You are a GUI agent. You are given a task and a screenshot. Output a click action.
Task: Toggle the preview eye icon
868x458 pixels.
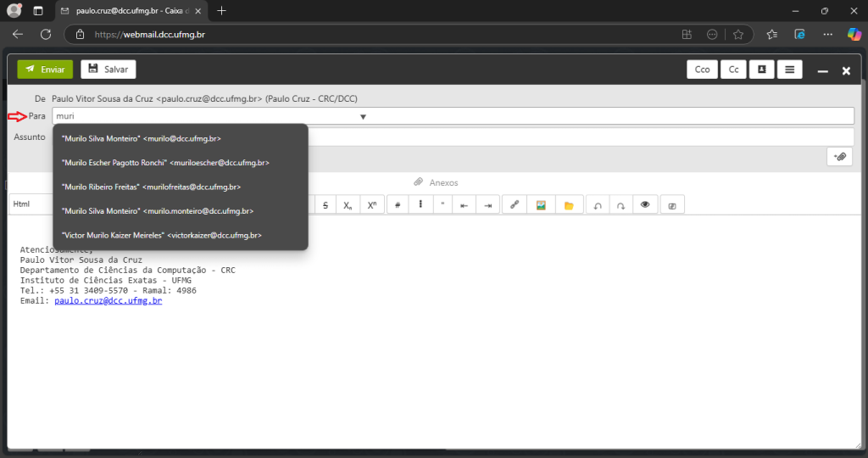tap(645, 205)
